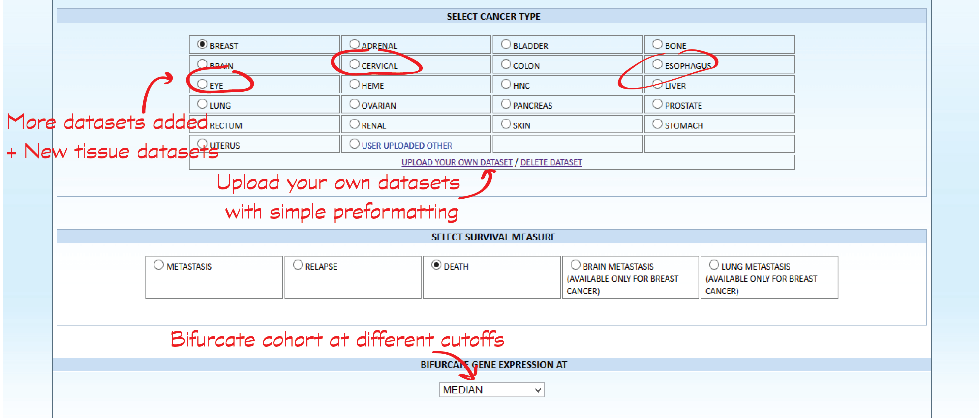The height and width of the screenshot is (418, 980).
Task: Select RECTUM cancer type
Action: click(202, 123)
